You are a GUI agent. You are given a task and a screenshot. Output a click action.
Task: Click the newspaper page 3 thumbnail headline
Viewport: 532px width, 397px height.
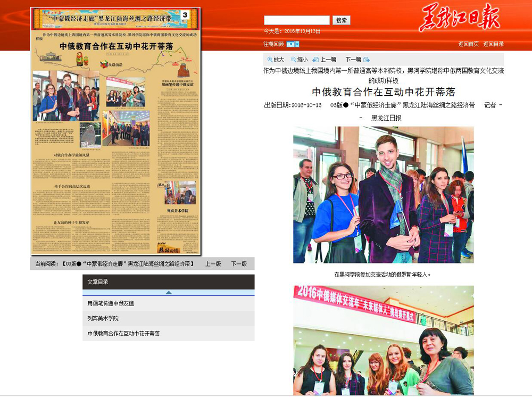116,46
